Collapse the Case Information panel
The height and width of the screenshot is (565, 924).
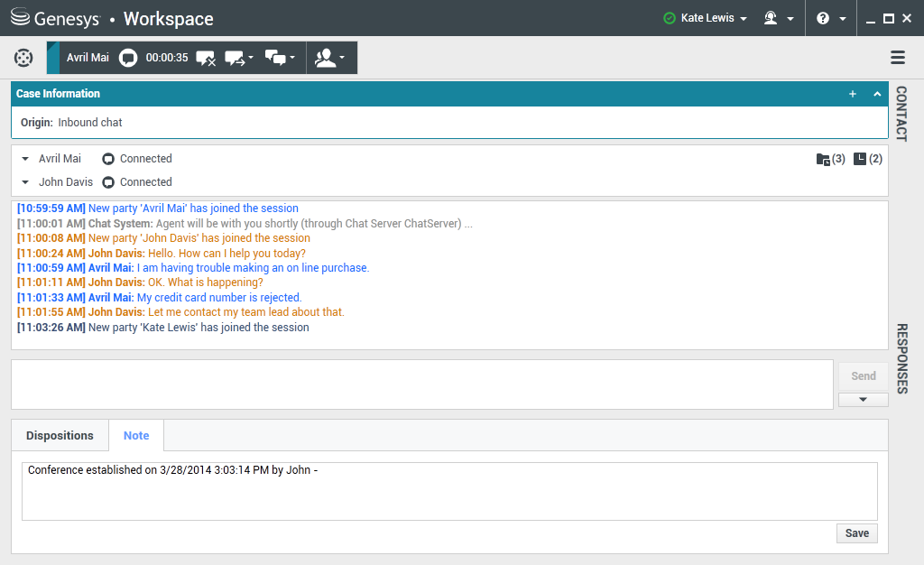pyautogui.click(x=877, y=94)
